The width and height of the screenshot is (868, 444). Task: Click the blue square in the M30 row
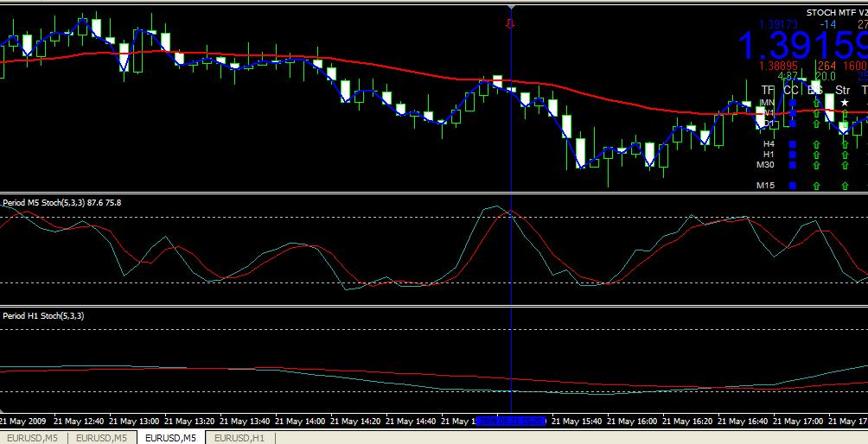coord(792,164)
